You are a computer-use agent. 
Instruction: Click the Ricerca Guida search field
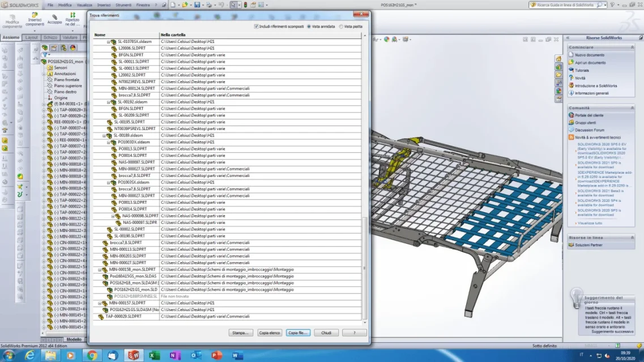(566, 5)
